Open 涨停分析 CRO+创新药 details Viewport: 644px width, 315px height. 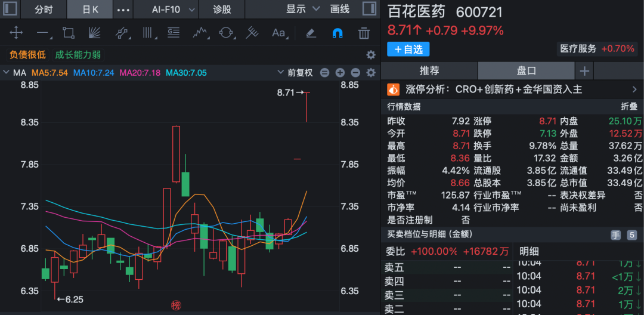click(x=519, y=89)
